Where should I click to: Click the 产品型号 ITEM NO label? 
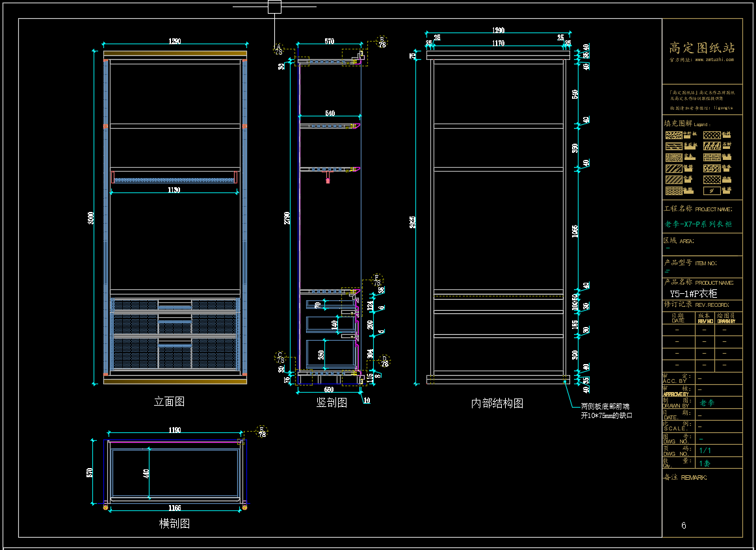pos(690,263)
